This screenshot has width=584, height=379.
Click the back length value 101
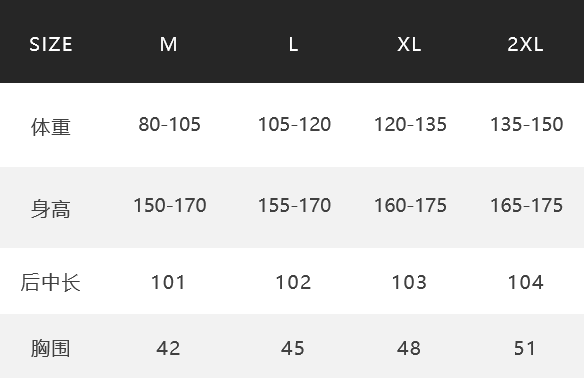click(168, 282)
